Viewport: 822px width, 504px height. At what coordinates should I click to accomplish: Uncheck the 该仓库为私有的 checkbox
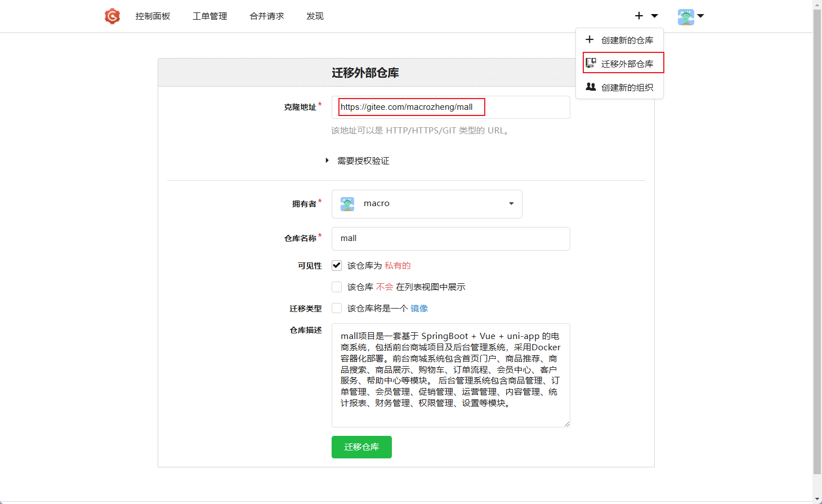click(337, 265)
